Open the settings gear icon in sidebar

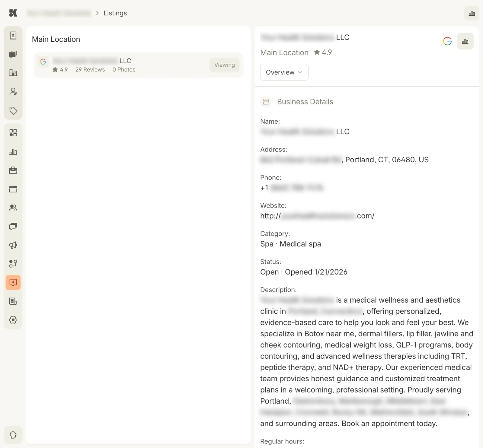(x=13, y=320)
